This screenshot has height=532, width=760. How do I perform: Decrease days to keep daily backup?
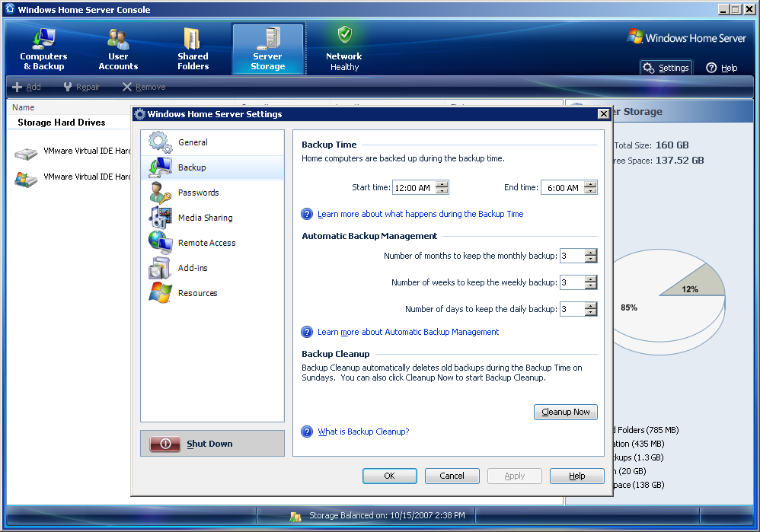pos(590,313)
